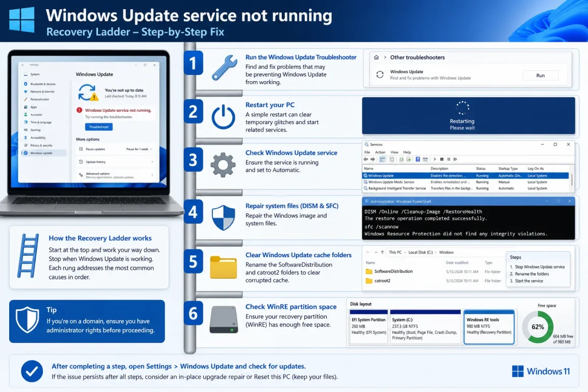
Task: Sort services by Name column header
Action: [369, 168]
